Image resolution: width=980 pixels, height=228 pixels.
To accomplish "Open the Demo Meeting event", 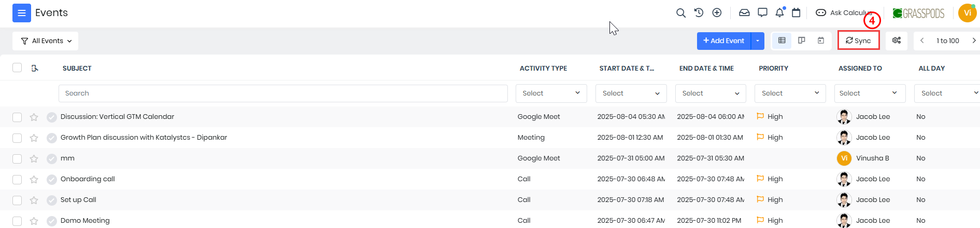I will click(x=85, y=221).
